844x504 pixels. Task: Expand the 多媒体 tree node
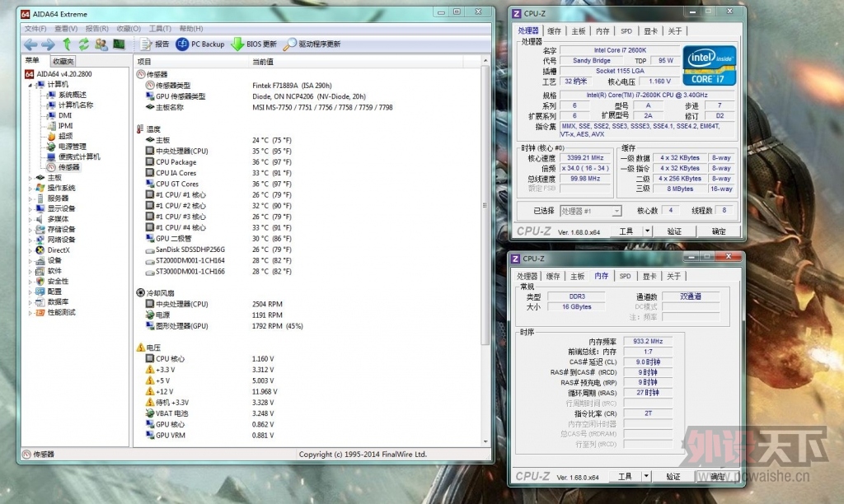[x=30, y=219]
